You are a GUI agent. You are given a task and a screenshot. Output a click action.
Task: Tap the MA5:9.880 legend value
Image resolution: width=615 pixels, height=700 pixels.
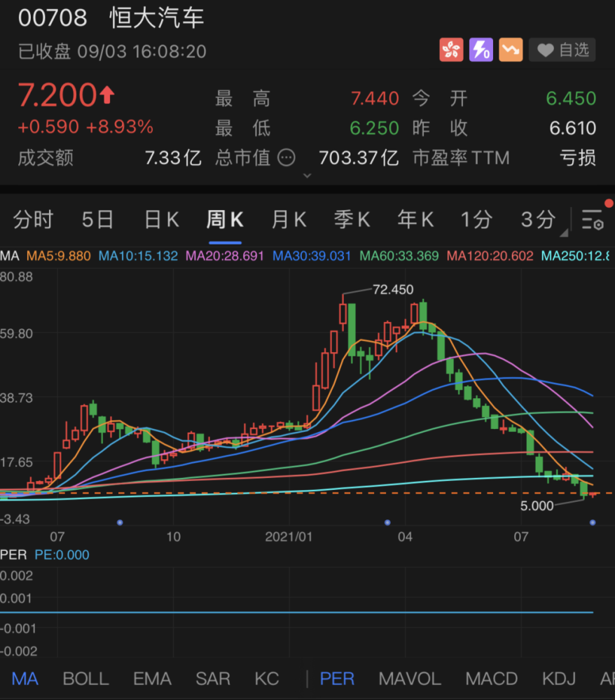[x=59, y=255]
